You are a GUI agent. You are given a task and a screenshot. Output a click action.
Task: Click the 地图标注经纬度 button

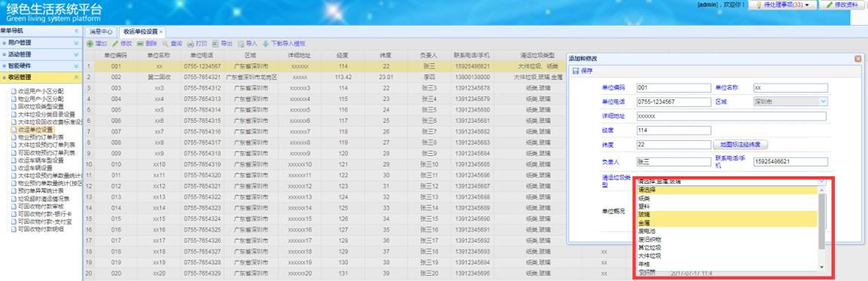(740, 144)
